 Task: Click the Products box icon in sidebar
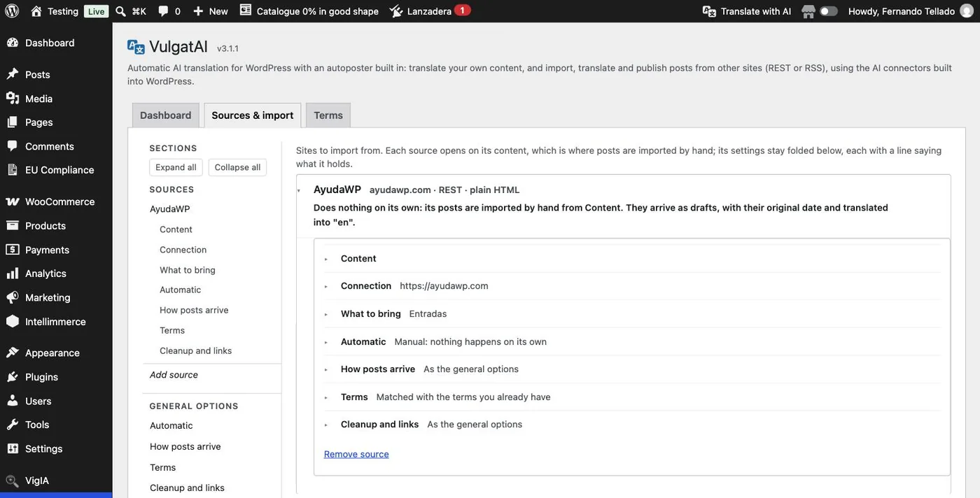coord(12,226)
